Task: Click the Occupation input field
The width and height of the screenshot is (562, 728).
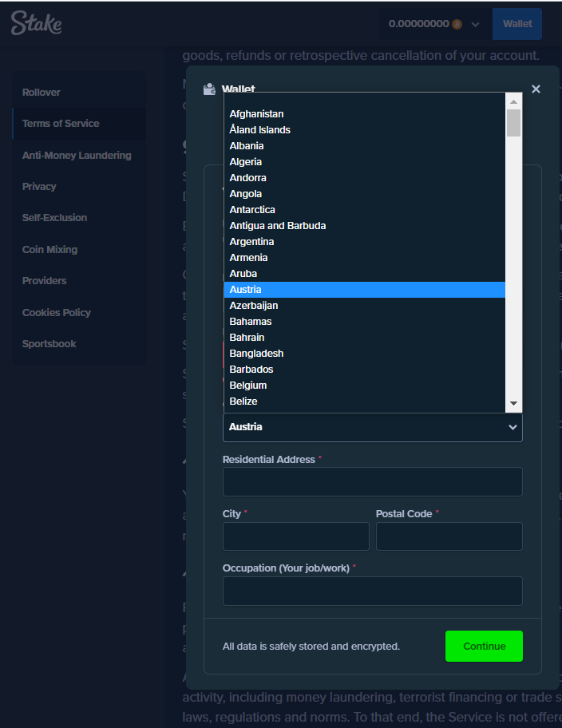Action: click(x=372, y=591)
